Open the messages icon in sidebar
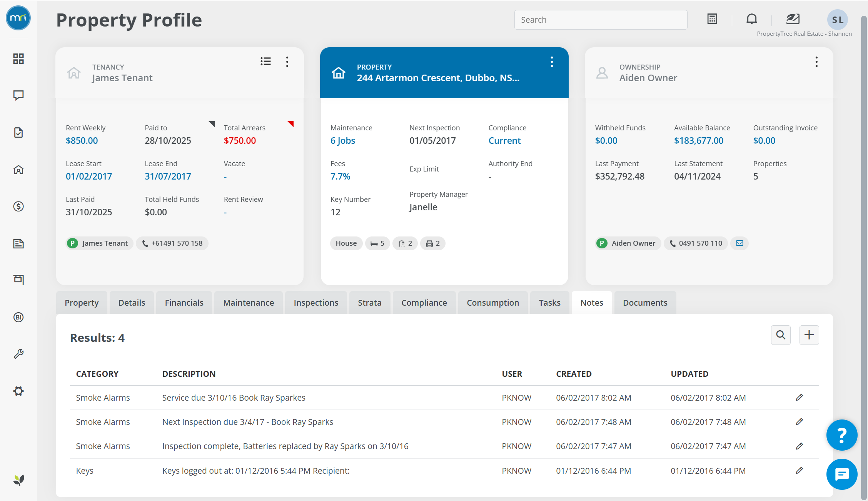This screenshot has height=501, width=868. [x=18, y=95]
